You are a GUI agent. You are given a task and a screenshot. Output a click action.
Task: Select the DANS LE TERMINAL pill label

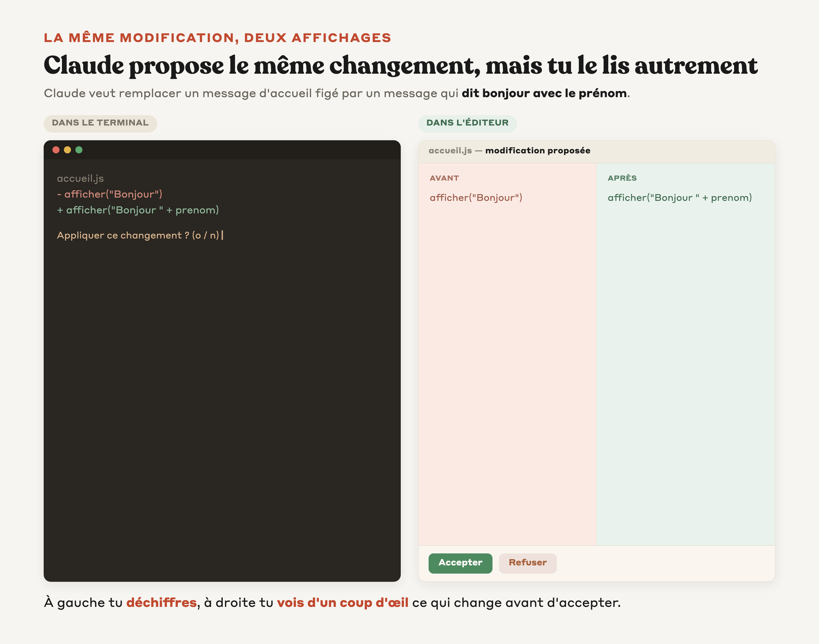[100, 123]
